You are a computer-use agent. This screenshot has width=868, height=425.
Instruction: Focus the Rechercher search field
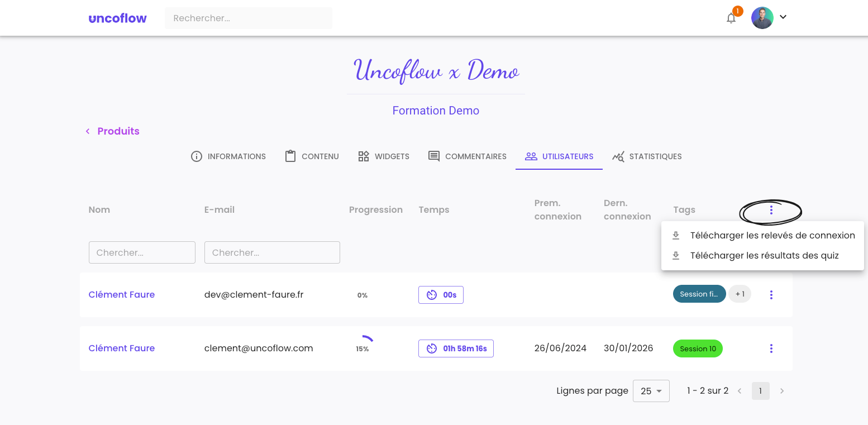click(x=248, y=18)
